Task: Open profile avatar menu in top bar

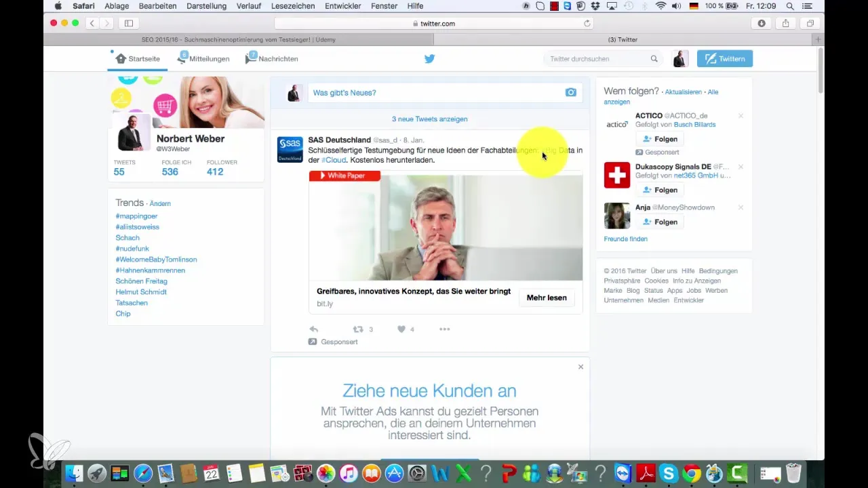Action: tap(680, 59)
